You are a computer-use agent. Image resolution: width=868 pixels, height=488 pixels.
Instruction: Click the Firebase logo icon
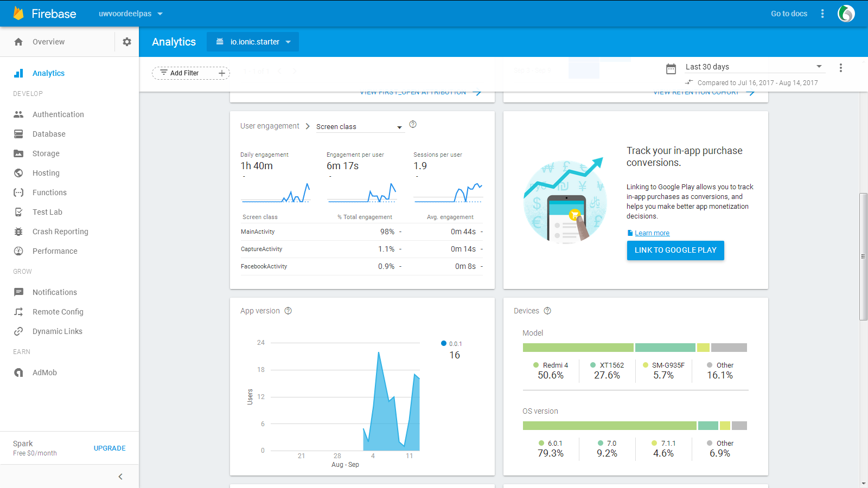18,14
